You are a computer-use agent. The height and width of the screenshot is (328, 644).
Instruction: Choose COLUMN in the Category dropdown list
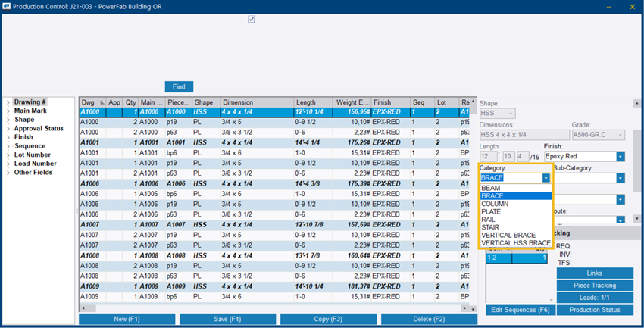[495, 204]
